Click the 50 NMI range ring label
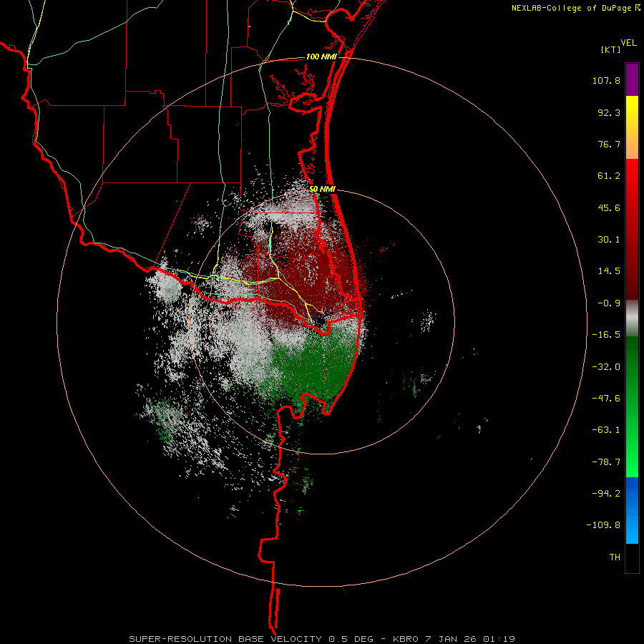644x644 pixels. click(x=323, y=189)
